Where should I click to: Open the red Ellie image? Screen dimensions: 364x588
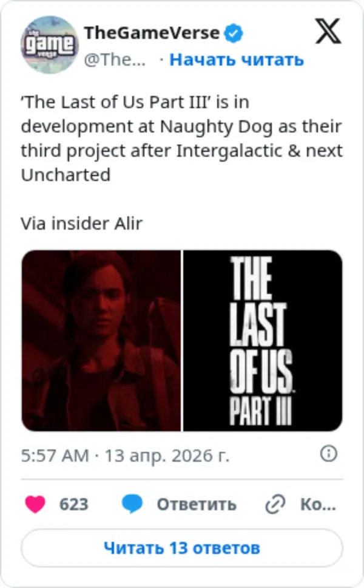click(x=101, y=341)
